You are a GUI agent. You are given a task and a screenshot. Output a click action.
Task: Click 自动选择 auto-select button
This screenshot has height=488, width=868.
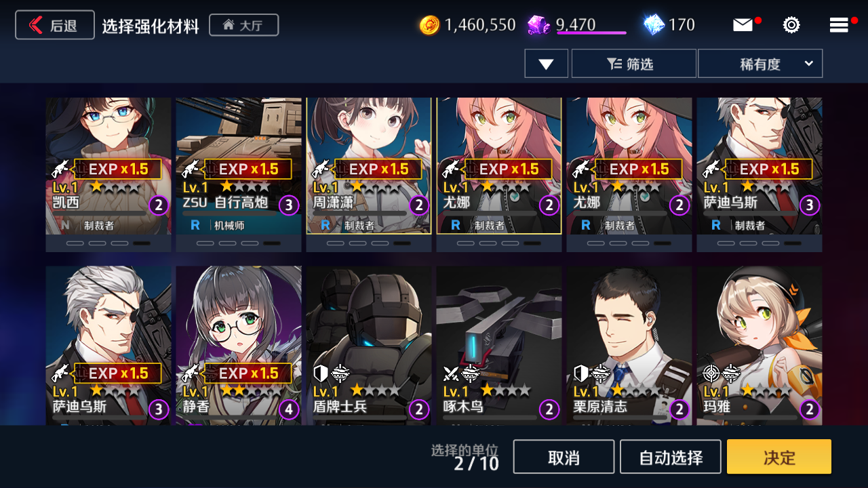(x=671, y=457)
